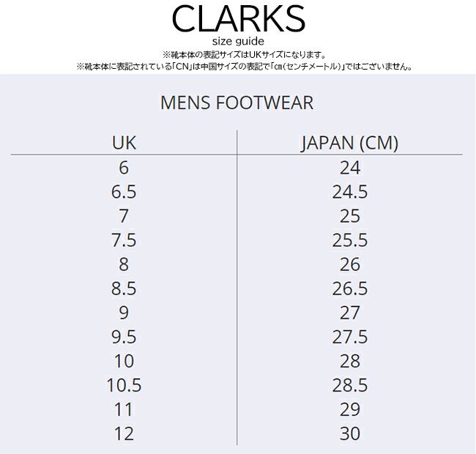This screenshot has height=454, width=476.
Task: Select Japan size 28.5 cell
Action: pos(350,385)
